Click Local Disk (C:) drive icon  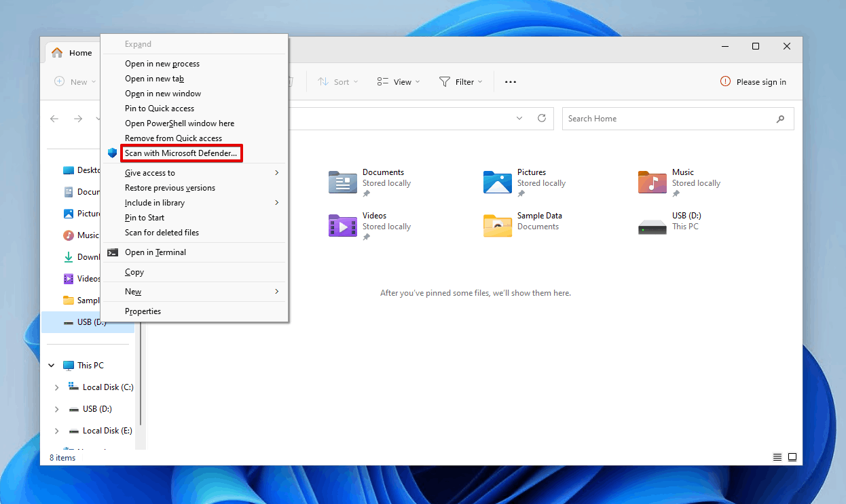74,387
